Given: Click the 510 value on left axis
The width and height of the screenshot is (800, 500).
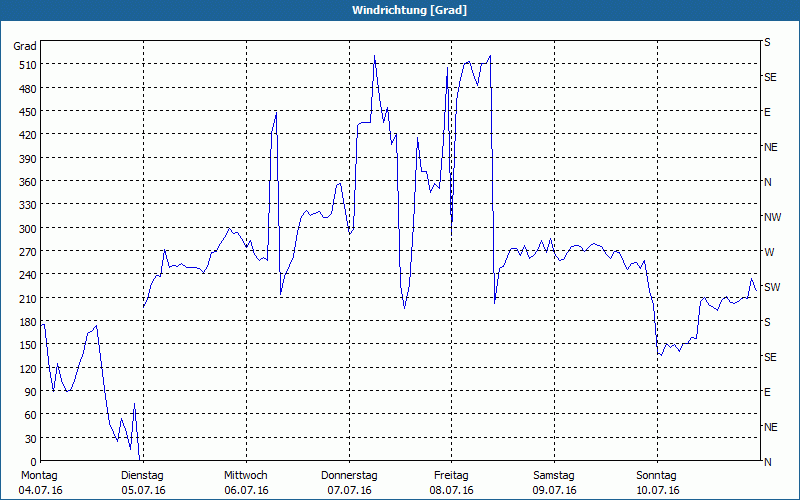Looking at the screenshot, I should point(28,65).
